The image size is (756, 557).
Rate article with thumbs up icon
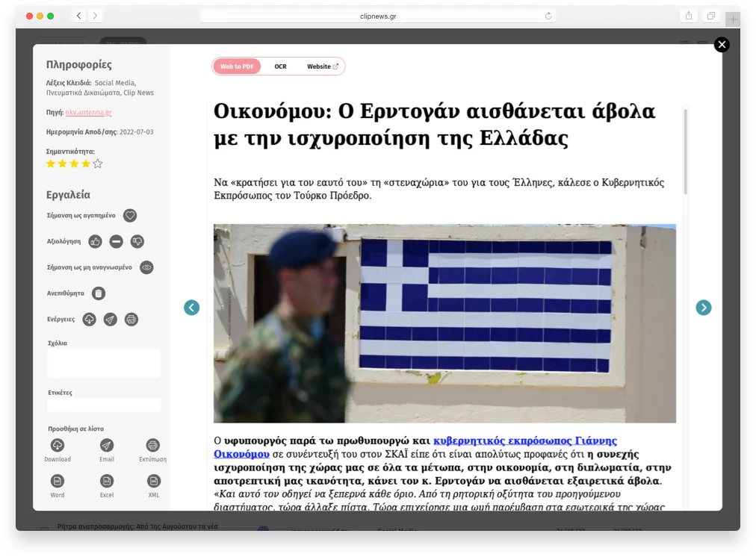pos(95,241)
